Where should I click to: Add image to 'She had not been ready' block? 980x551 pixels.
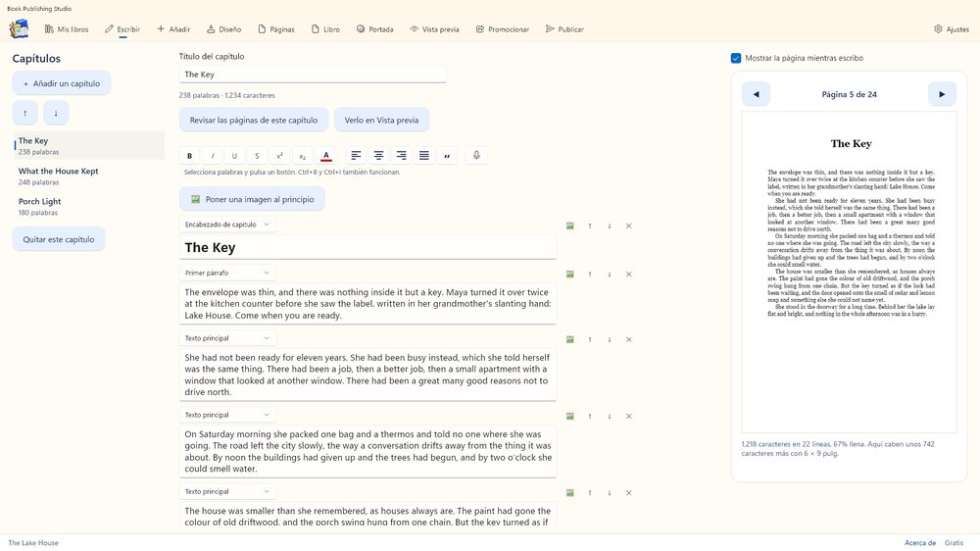coord(570,339)
